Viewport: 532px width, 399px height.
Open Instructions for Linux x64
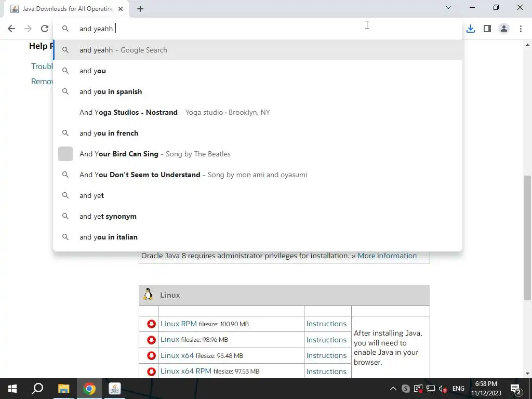tap(326, 355)
